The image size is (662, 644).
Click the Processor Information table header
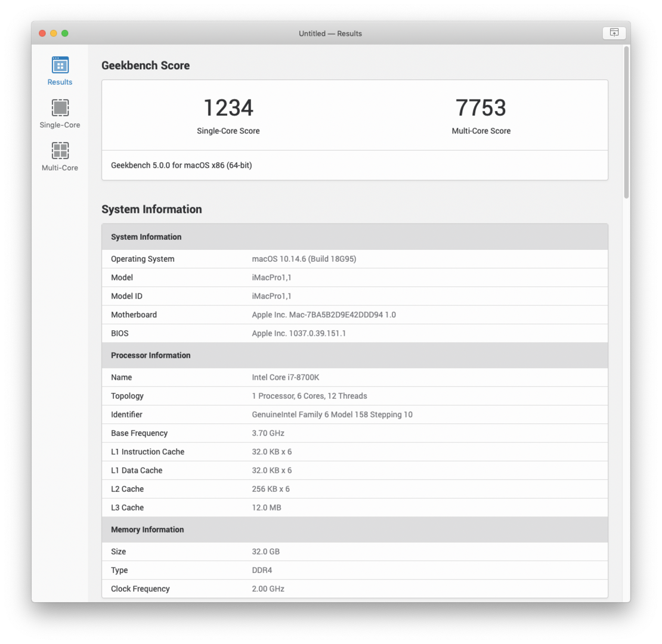[355, 355]
